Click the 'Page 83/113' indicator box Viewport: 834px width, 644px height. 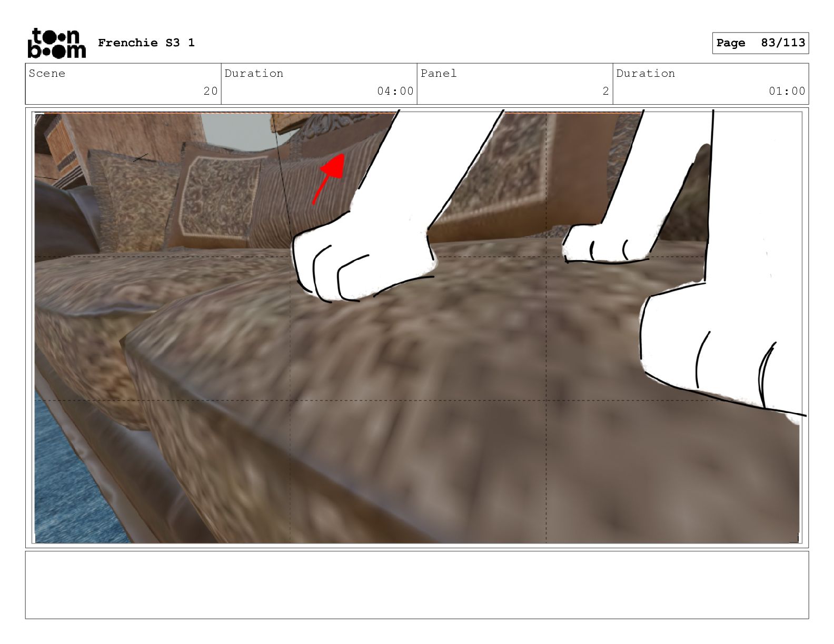[760, 43]
